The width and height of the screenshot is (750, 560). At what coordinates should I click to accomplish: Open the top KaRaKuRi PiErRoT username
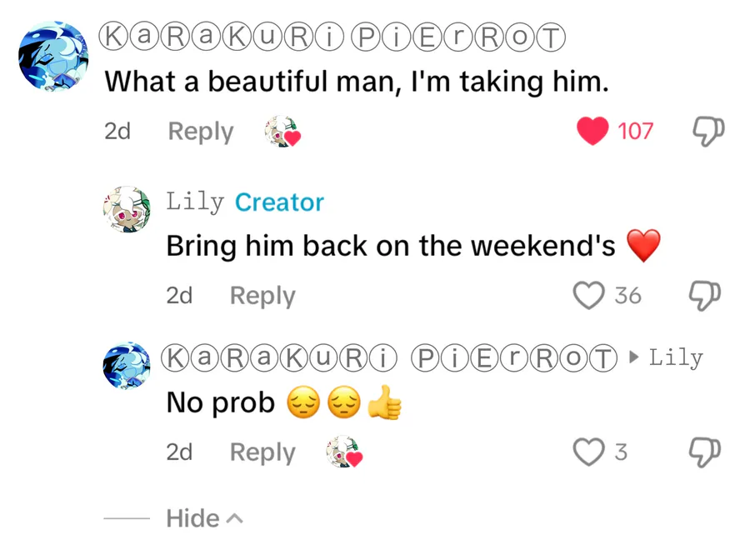[332, 37]
